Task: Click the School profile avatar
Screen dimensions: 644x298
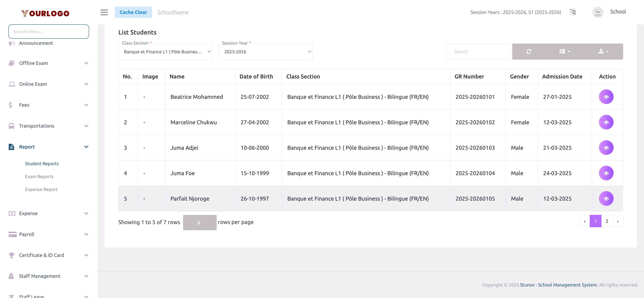Action: [x=598, y=12]
